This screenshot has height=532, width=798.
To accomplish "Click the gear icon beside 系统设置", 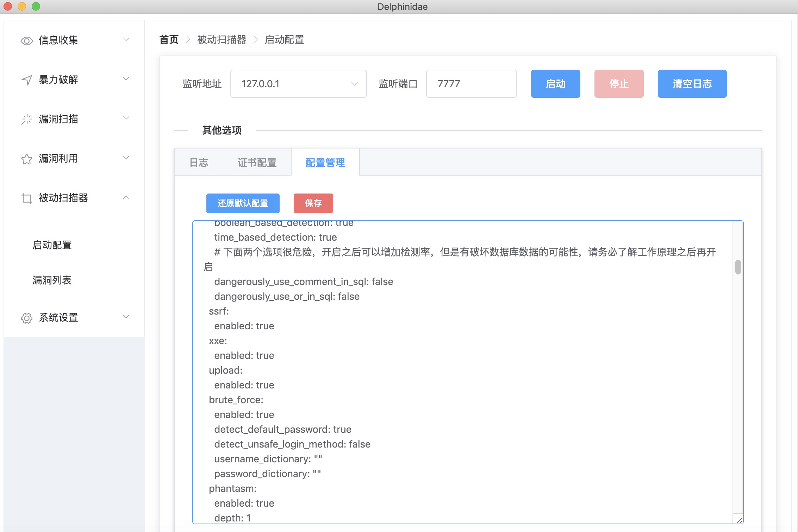I will click(27, 318).
